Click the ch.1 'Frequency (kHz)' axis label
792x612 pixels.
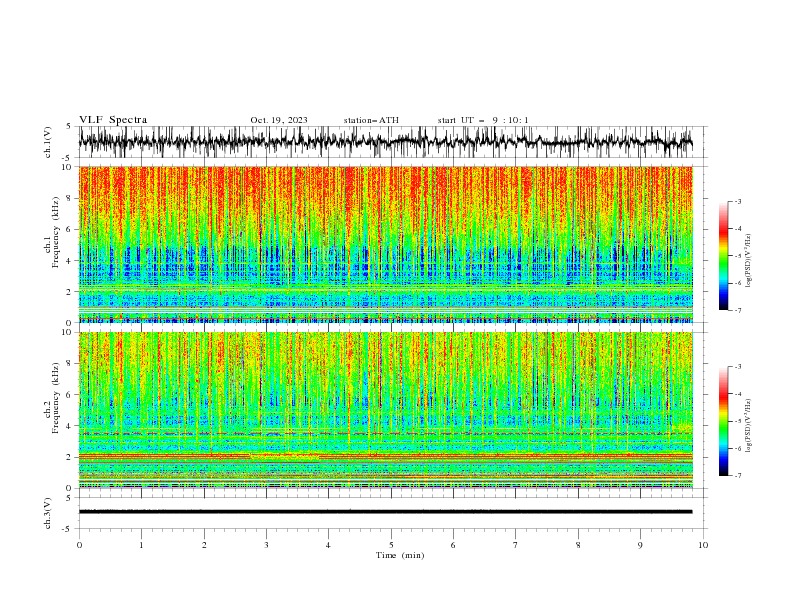[x=56, y=231]
